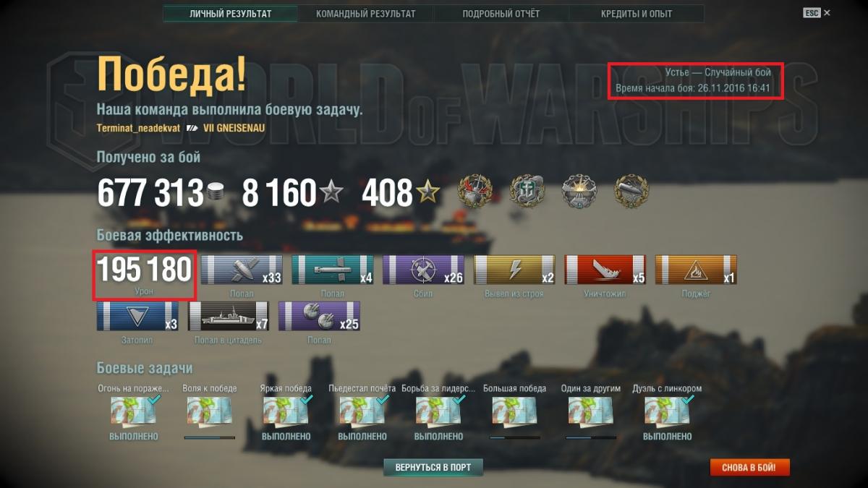Click the first achievement medal icon
Screen dimensions: 868x488
tap(476, 191)
